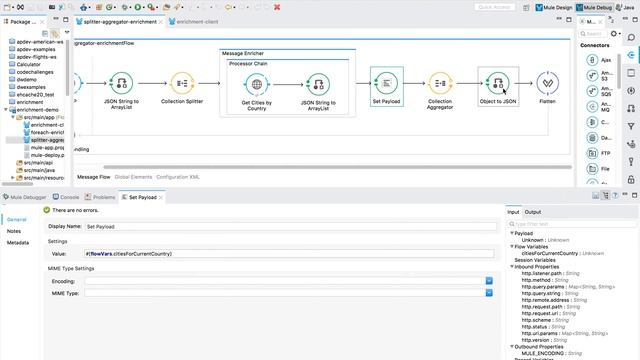
Task: Toggle Link with Editor in Package Explorer
Action: (x=54, y=33)
